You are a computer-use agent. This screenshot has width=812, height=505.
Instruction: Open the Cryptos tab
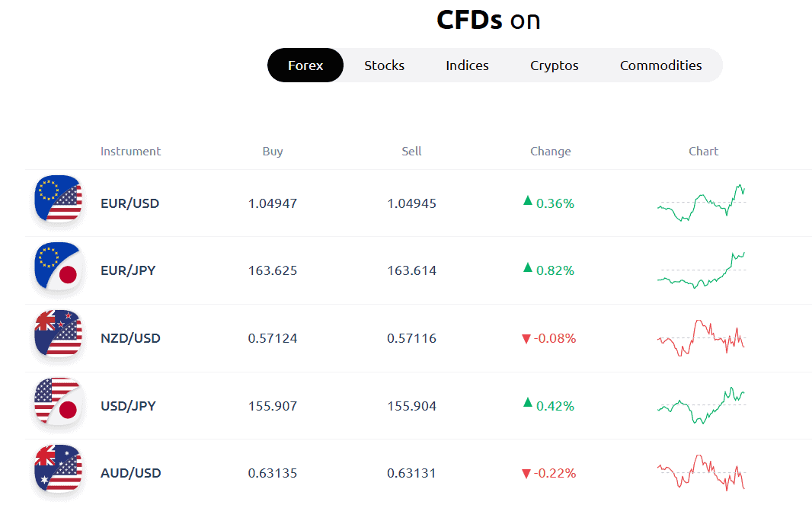[x=554, y=66]
